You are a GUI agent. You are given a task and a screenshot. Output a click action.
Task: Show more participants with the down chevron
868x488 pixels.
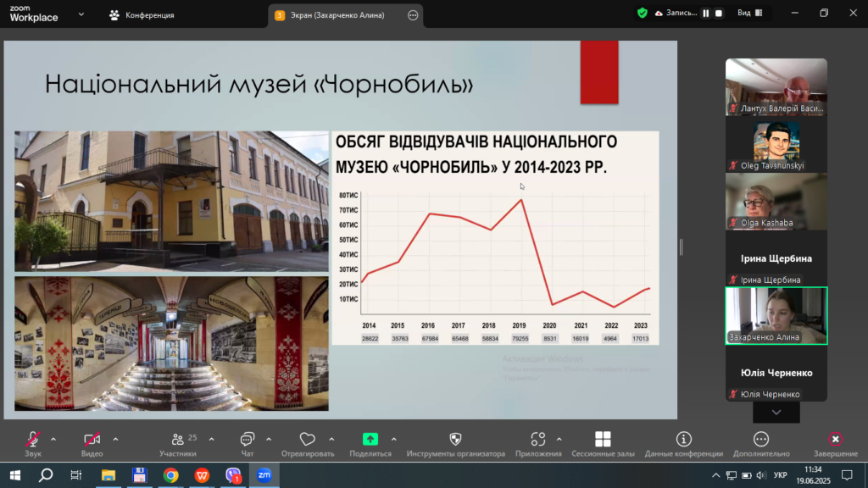(x=776, y=413)
